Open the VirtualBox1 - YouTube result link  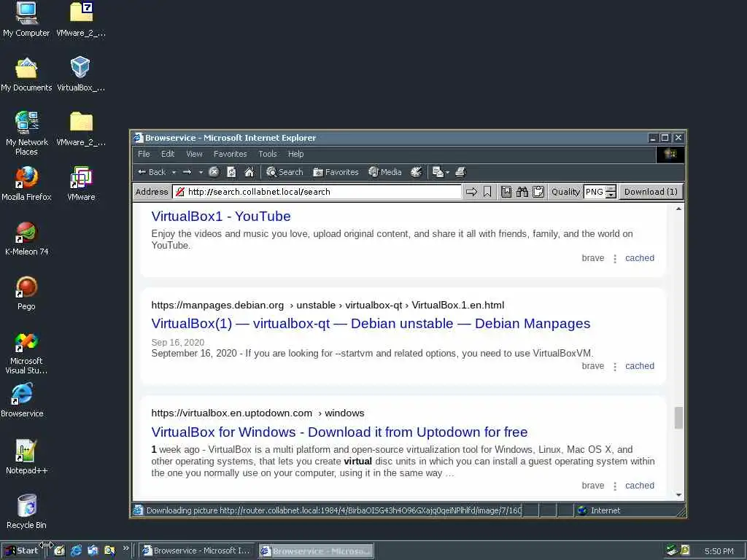point(221,216)
